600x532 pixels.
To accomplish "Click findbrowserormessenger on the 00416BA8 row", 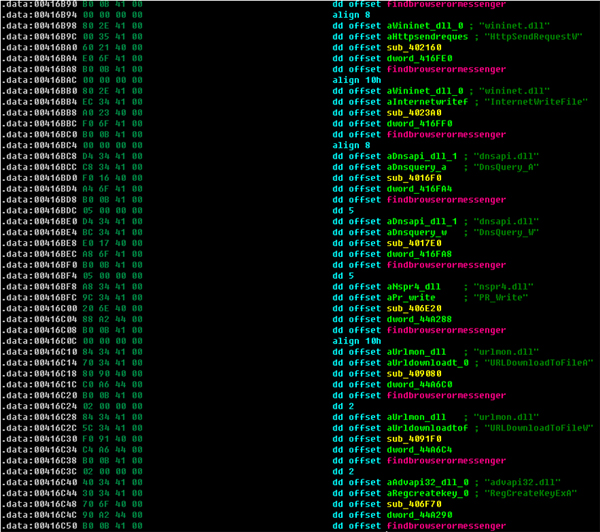I will point(446,69).
